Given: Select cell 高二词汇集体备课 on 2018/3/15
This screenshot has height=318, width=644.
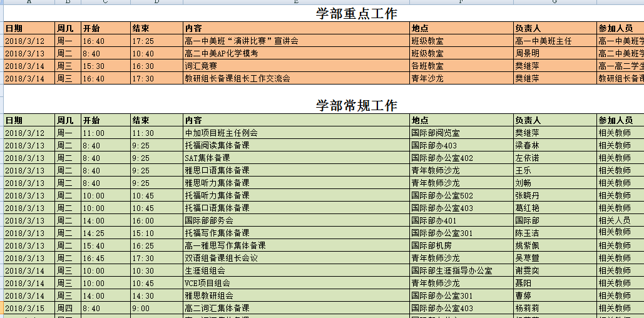Looking at the screenshot, I should [x=297, y=308].
